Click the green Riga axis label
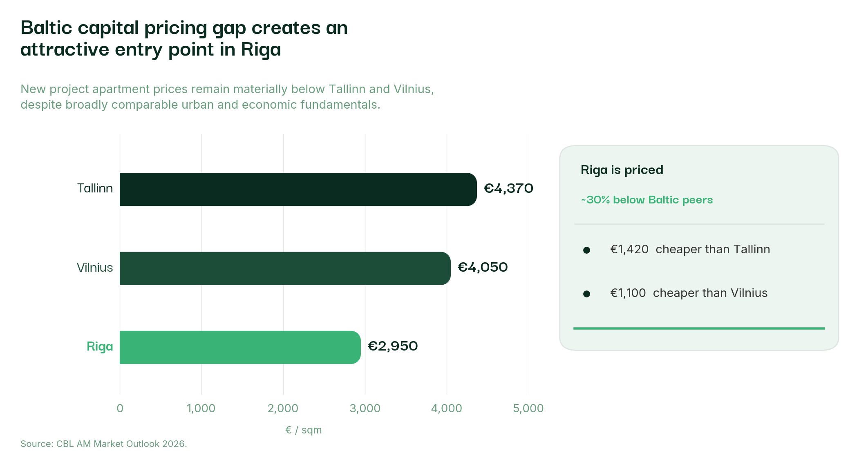Viewport: 868px width, 469px height. pyautogui.click(x=100, y=346)
